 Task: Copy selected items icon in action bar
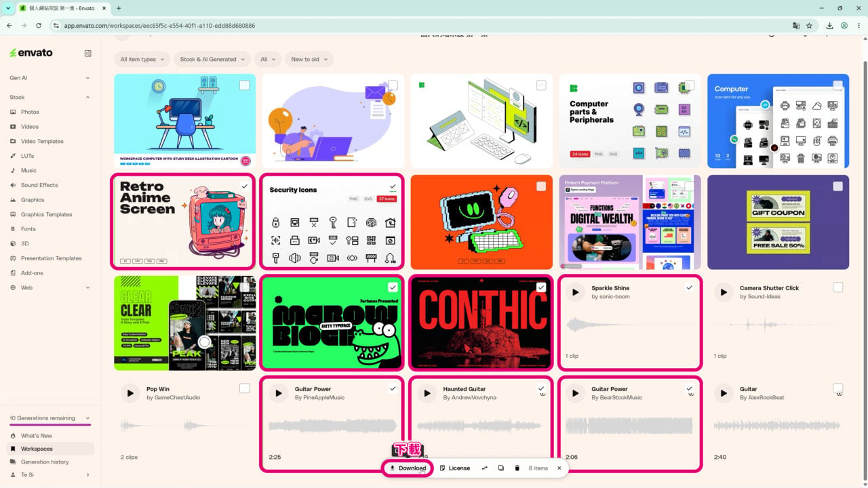tap(500, 468)
